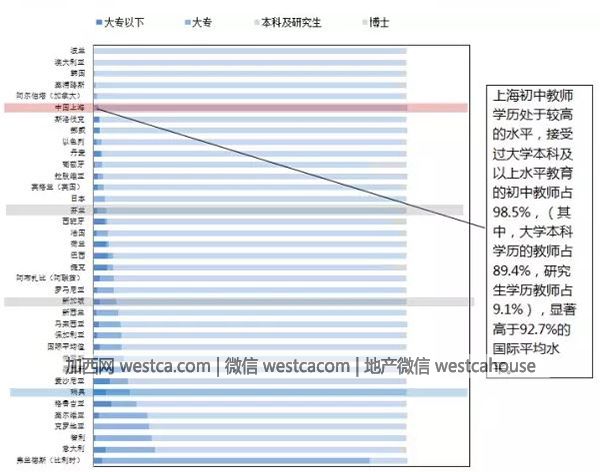
Task: Click the 阿尔伯塔（加拿大）row label
Action: coord(56,96)
